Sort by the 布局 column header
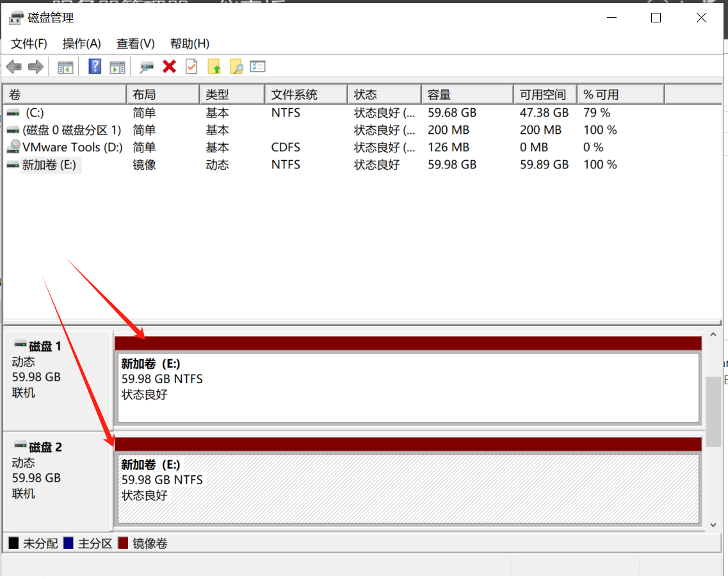 point(163,95)
